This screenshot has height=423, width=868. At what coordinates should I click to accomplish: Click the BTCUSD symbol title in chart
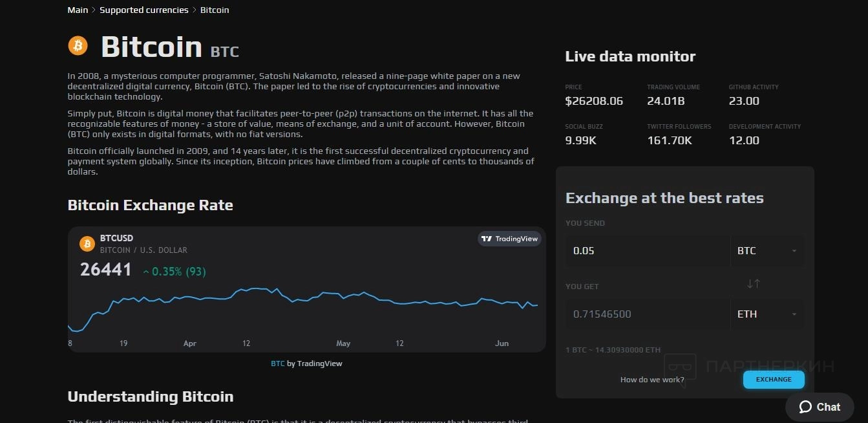point(116,238)
